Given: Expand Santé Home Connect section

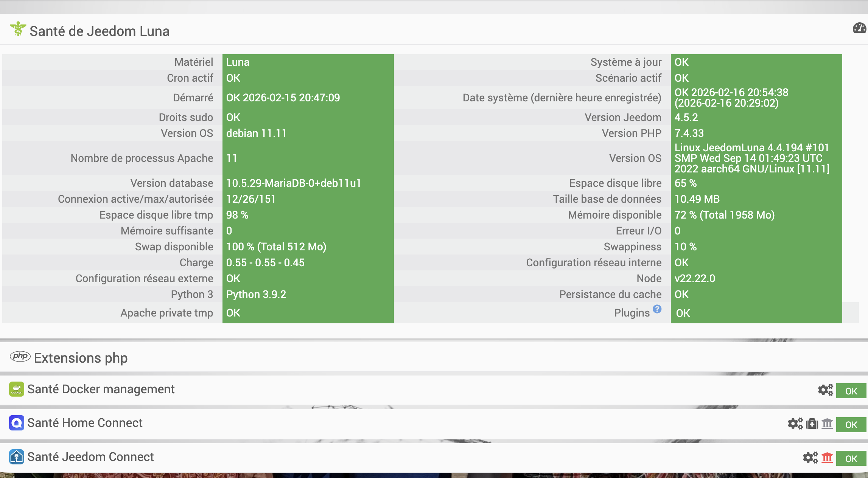Looking at the screenshot, I should tap(85, 423).
